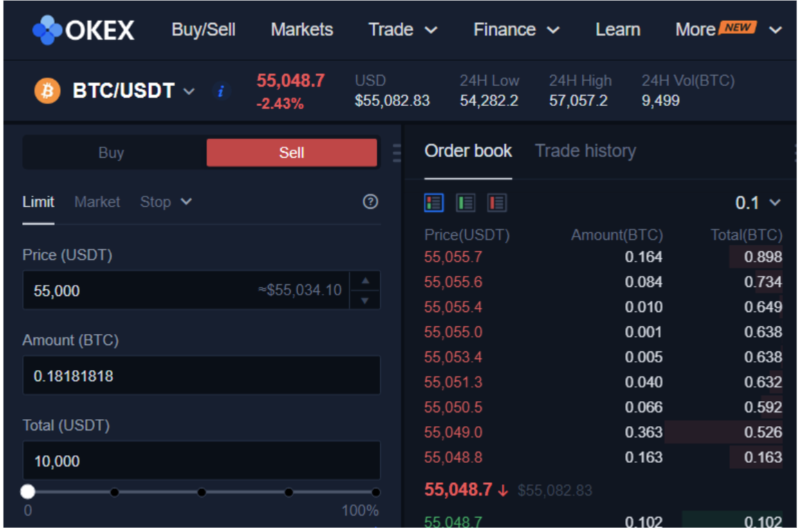Select the combined order book view icon
799x532 pixels.
coord(433,203)
